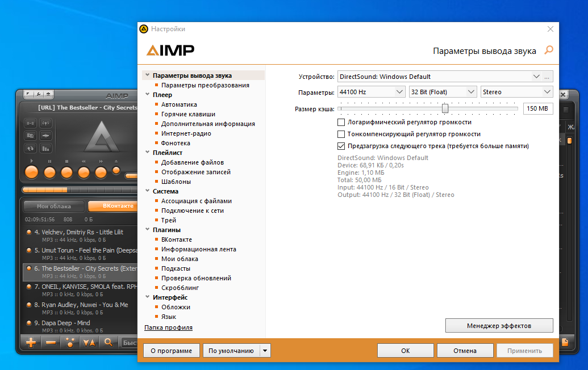Click the О программе button
This screenshot has width=588, height=370.
pyautogui.click(x=172, y=351)
